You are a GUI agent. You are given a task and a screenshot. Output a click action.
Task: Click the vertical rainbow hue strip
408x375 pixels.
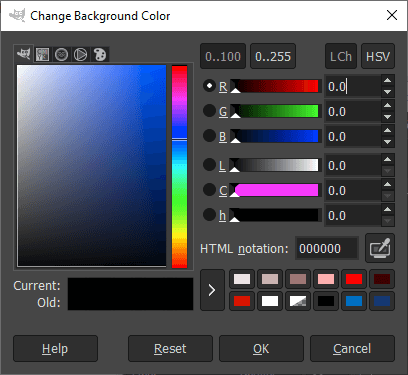[x=179, y=166]
